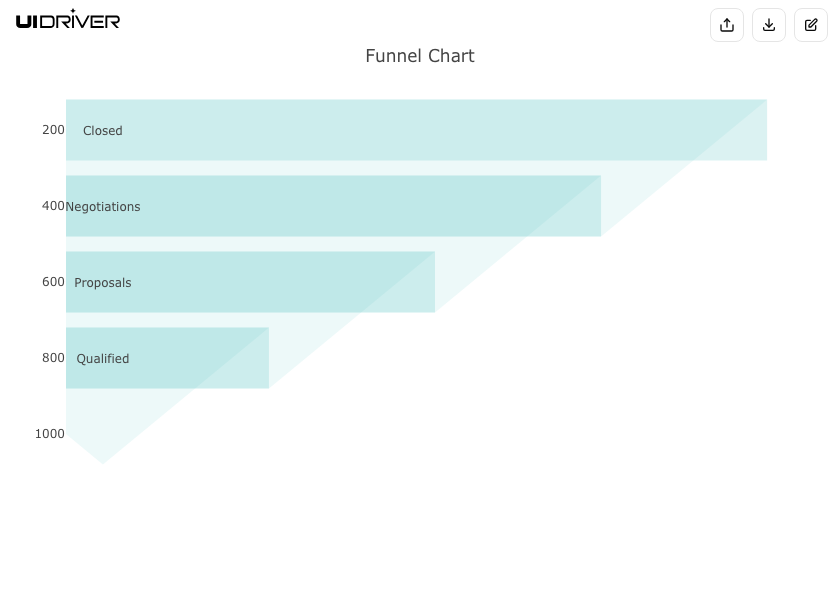Click the download icon
This screenshot has height=600, width=840.
769,25
